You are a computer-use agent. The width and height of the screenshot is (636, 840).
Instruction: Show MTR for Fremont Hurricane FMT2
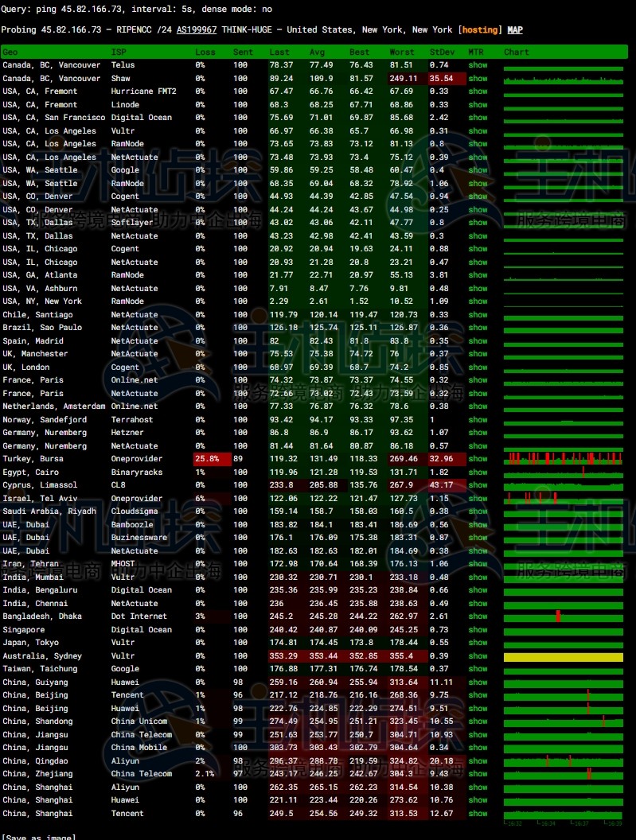(x=478, y=91)
